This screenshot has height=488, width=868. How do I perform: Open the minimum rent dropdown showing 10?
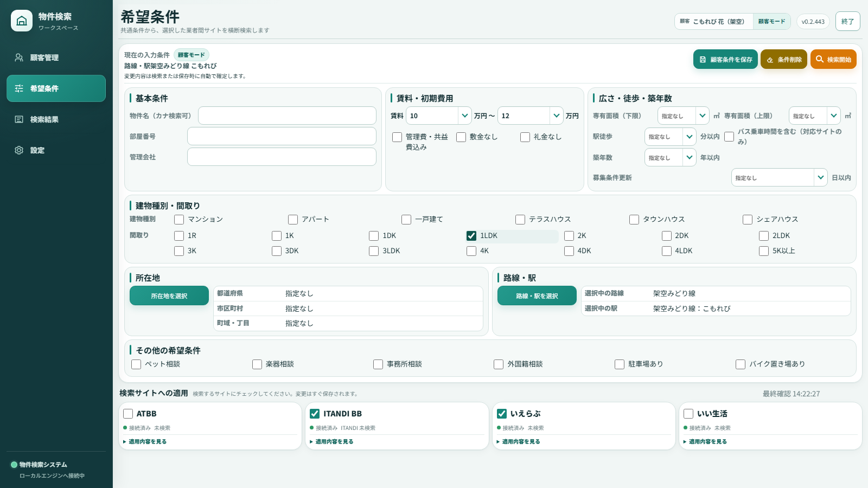(439, 115)
